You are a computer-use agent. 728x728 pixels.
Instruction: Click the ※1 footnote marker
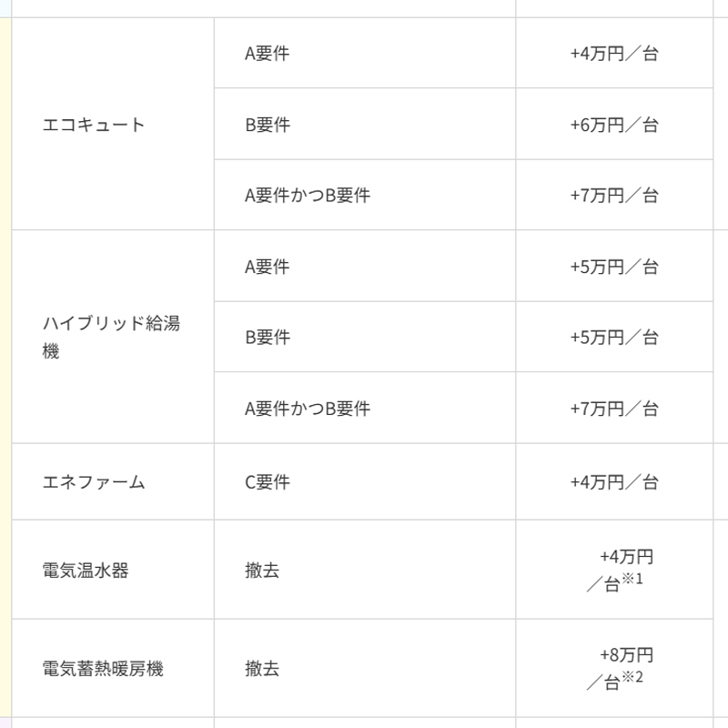632,579
